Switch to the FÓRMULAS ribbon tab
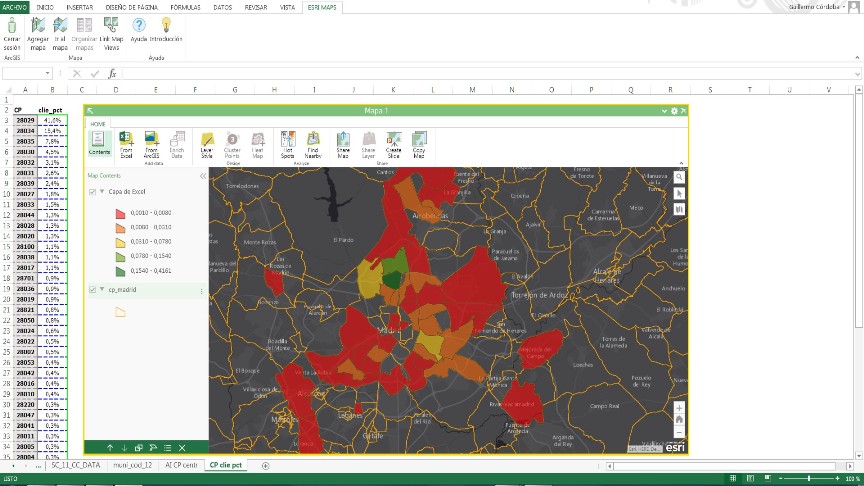The height and width of the screenshot is (486, 864). tap(185, 7)
